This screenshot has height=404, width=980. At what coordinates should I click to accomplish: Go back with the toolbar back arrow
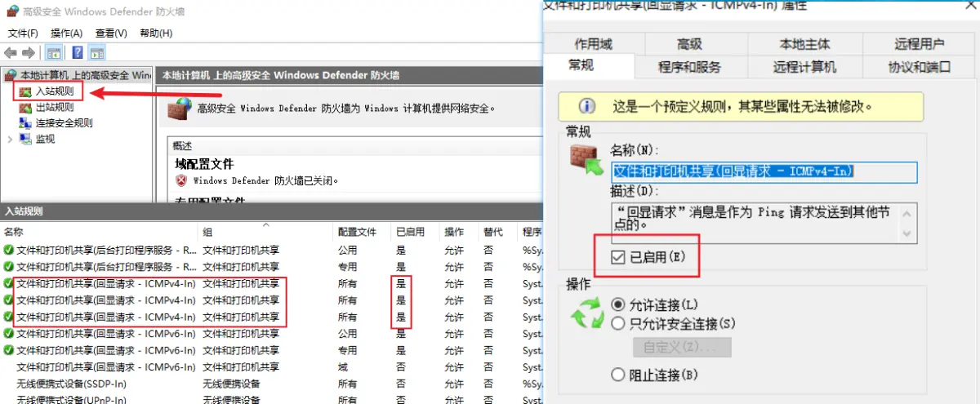11,53
